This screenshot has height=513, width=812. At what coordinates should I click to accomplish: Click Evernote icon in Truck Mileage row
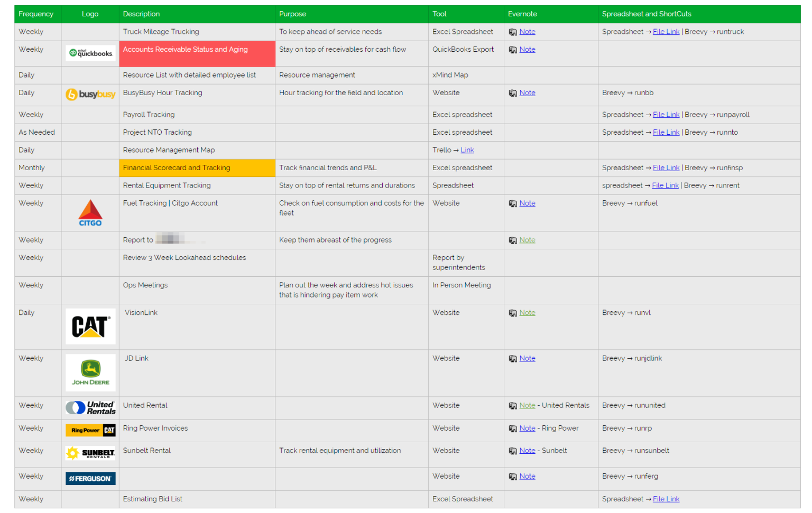513,32
